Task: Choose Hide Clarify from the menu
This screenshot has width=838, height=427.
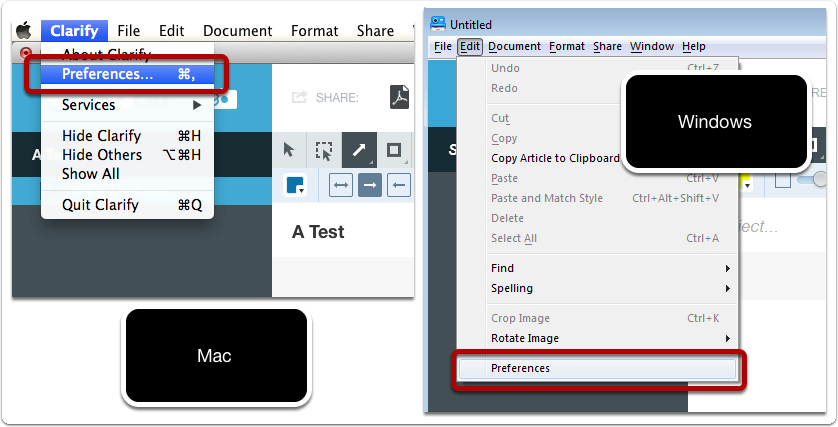Action: pos(128,136)
